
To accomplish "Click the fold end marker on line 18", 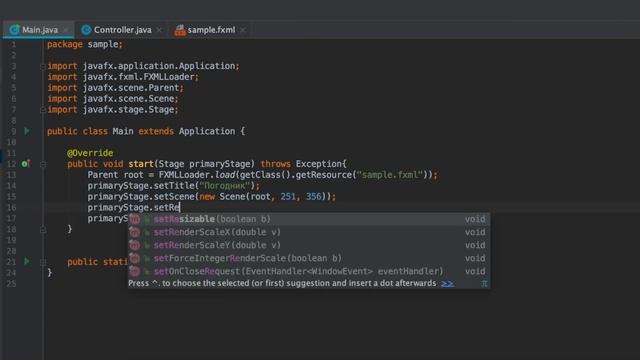I will [42, 230].
